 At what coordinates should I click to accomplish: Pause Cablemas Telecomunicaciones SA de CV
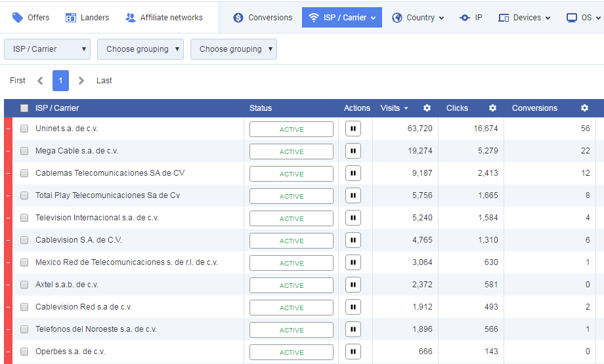pyautogui.click(x=353, y=173)
